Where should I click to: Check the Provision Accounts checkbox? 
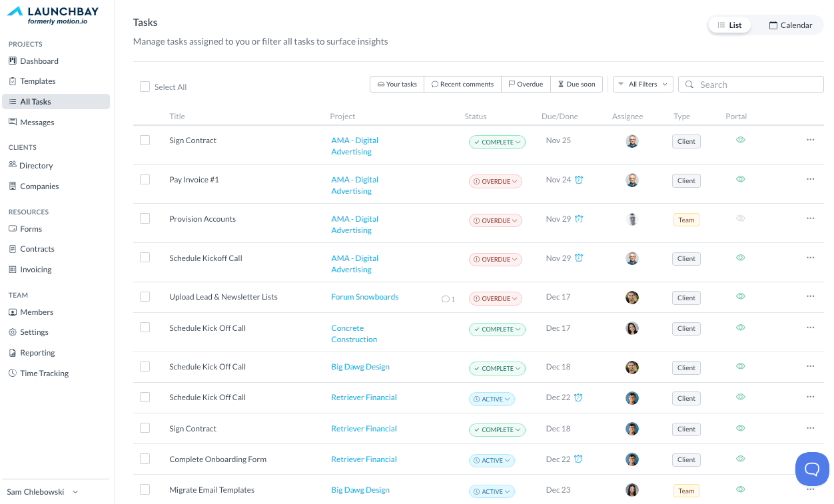coord(145,218)
